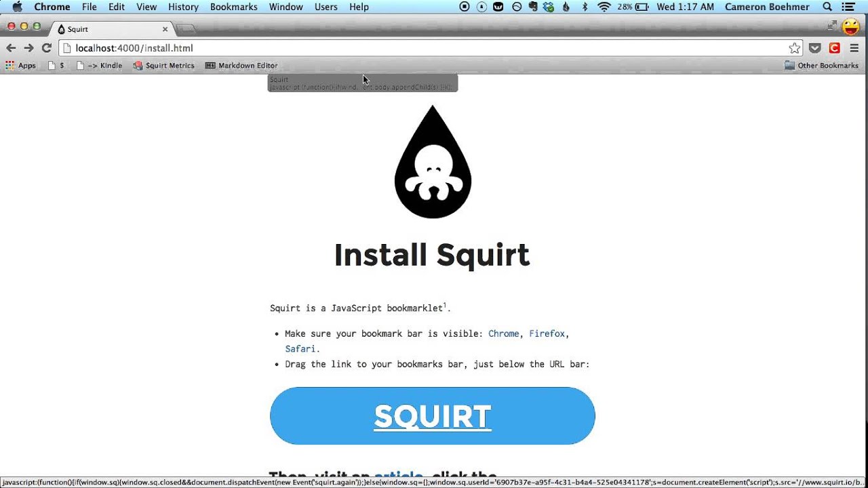Open the Safari bookmark bar help link
The image size is (868, 488).
pyautogui.click(x=300, y=348)
